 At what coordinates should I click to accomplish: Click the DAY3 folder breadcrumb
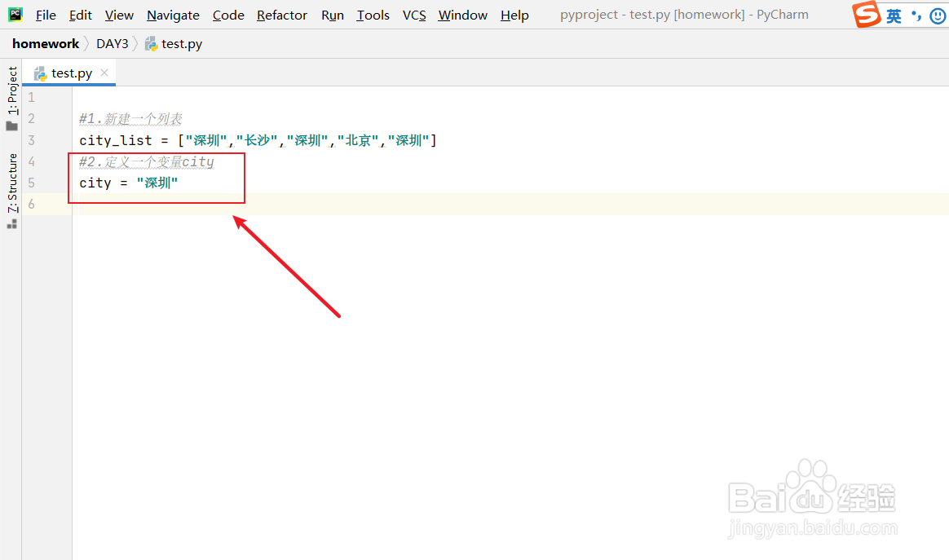(113, 43)
